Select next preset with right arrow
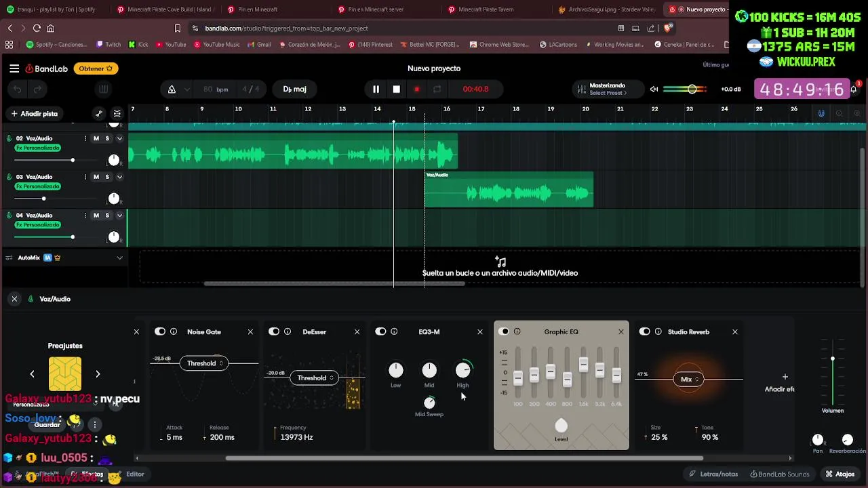The image size is (868, 488). (98, 374)
